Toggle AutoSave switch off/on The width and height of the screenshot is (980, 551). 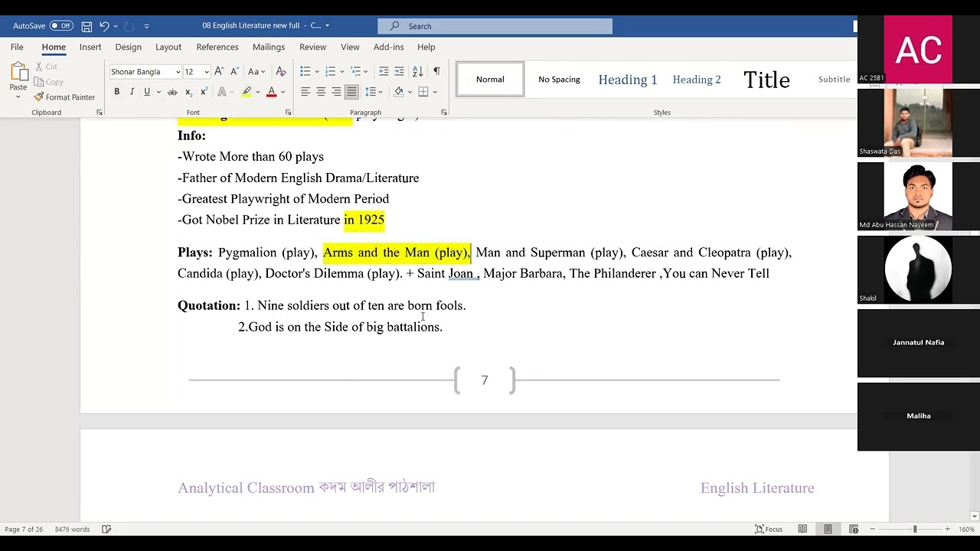[x=61, y=26]
